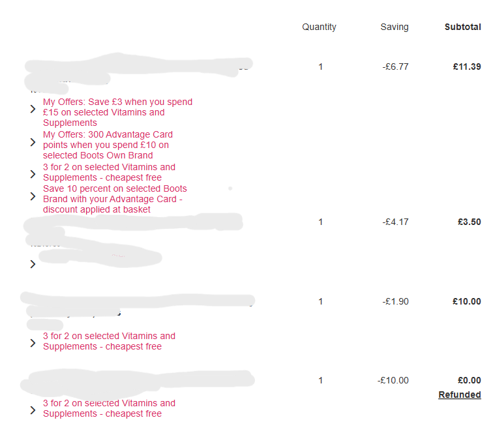Click 3 for 2 chevron in £10.00 item
This screenshot has height=448, width=493.
[33, 342]
